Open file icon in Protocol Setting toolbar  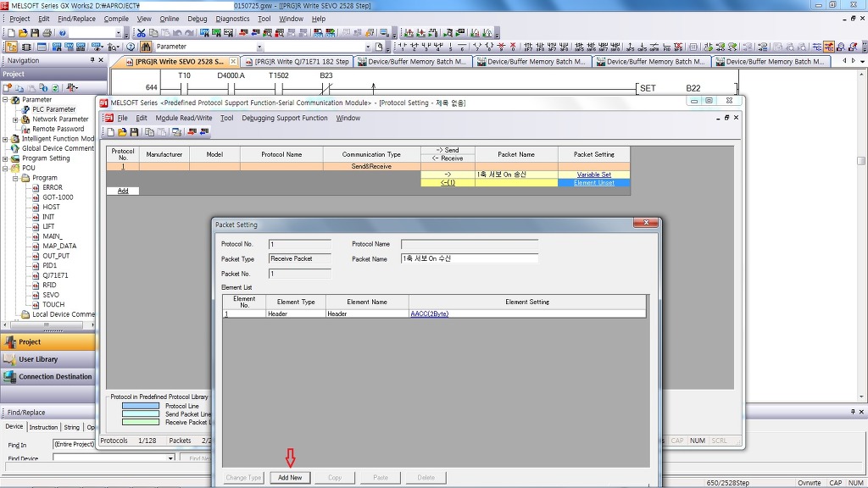[122, 132]
